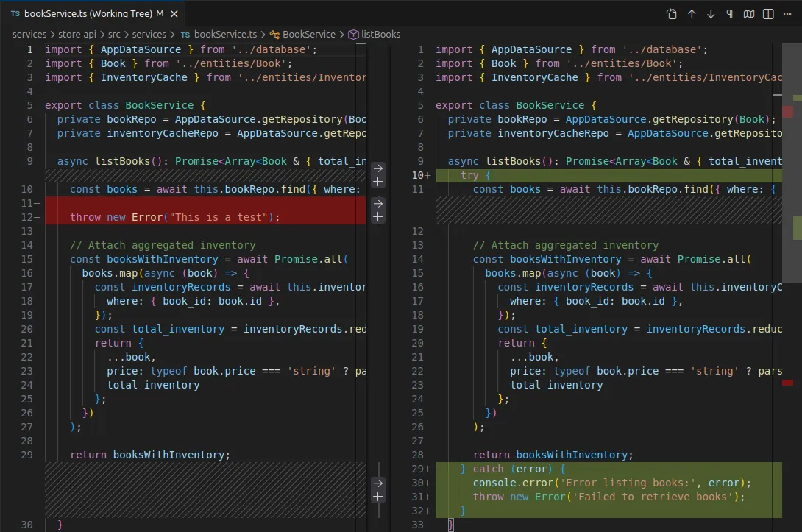Viewport: 802px width, 532px height.
Task: Toggle inline view with split layout icon
Action: tap(768, 14)
